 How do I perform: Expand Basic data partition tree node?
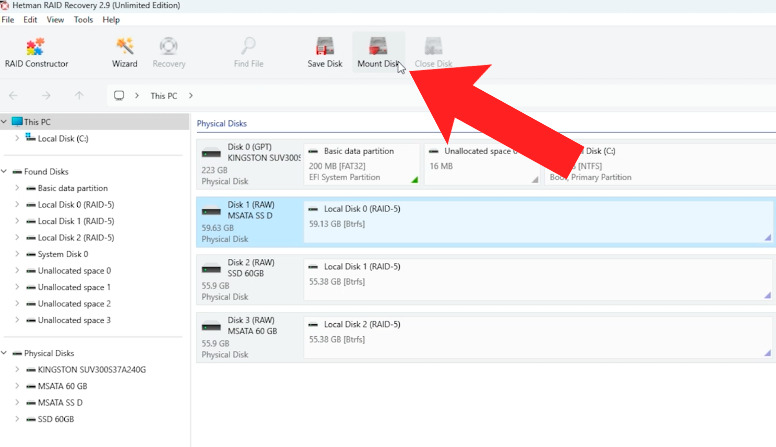[x=17, y=188]
